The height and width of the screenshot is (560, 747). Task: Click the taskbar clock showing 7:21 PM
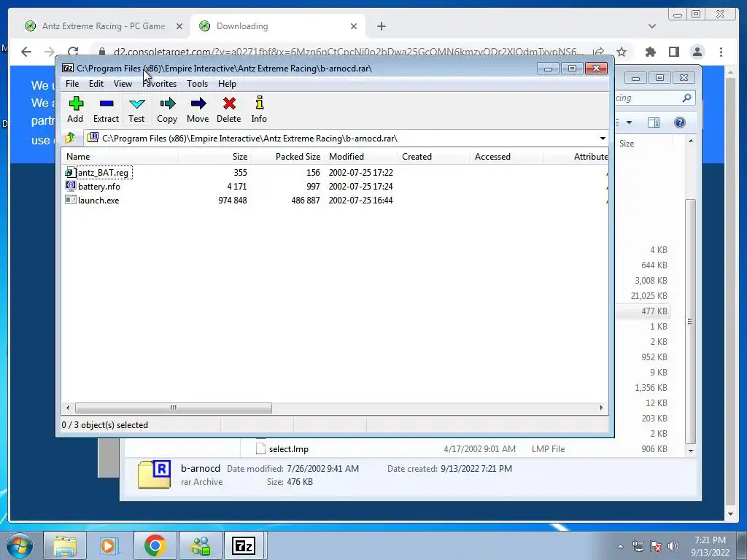[710, 546]
